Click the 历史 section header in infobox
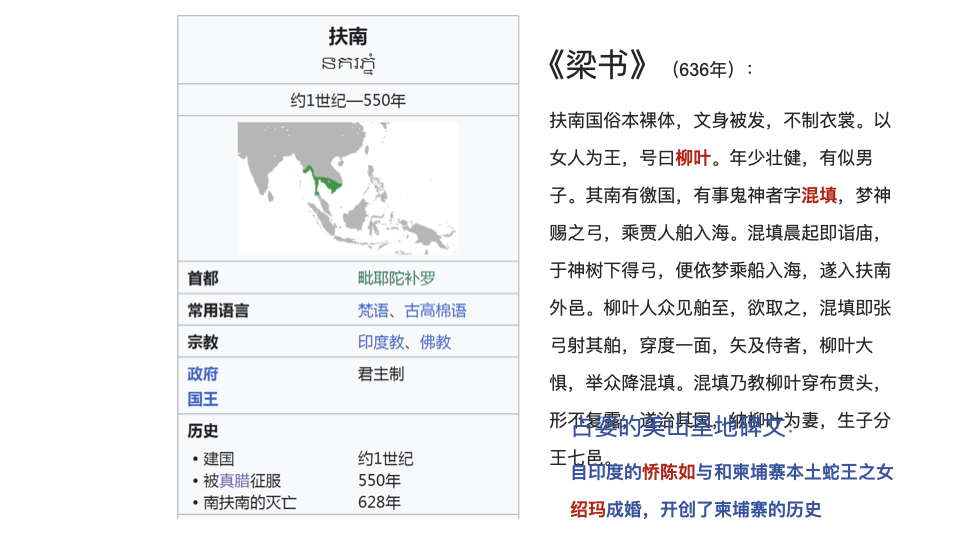This screenshot has height=540, width=960. [203, 431]
